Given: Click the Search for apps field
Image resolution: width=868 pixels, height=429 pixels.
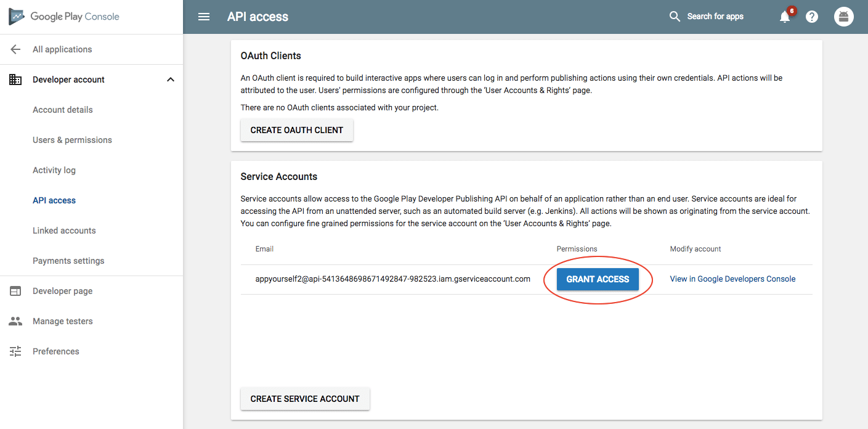Looking at the screenshot, I should [x=715, y=17].
